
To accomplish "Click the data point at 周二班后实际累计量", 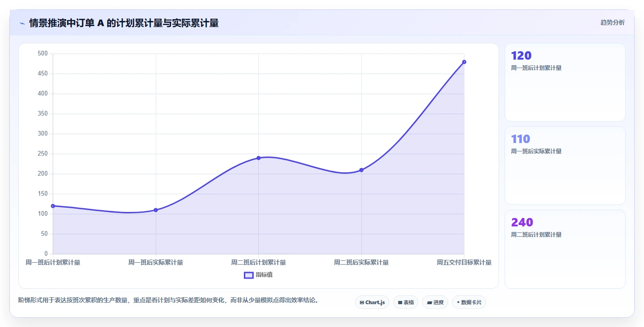I will (x=361, y=170).
